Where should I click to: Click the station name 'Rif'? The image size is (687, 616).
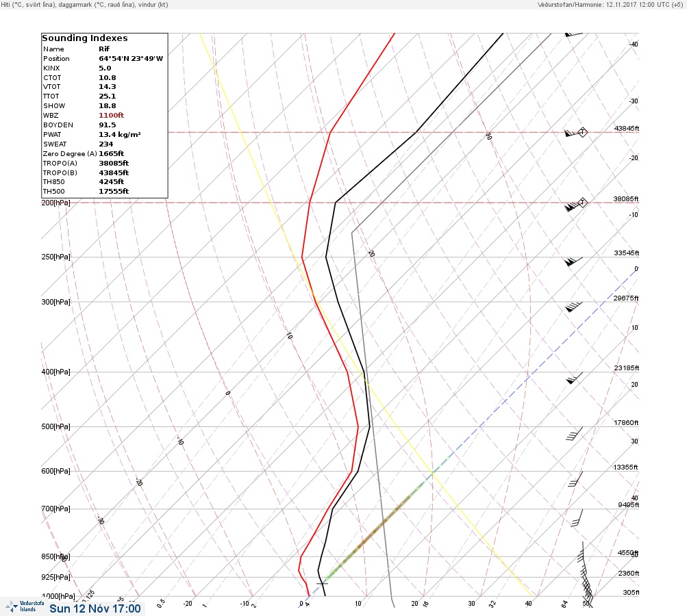pos(104,49)
